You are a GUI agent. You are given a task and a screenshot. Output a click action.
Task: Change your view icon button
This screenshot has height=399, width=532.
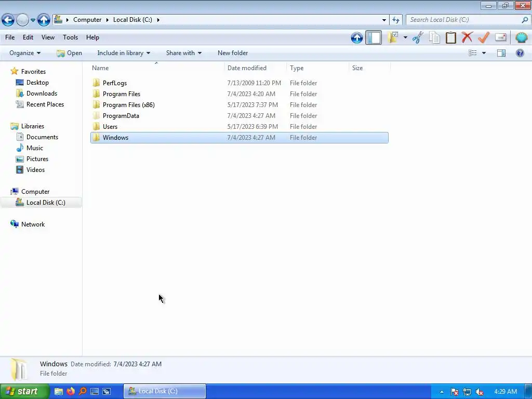pos(473,53)
